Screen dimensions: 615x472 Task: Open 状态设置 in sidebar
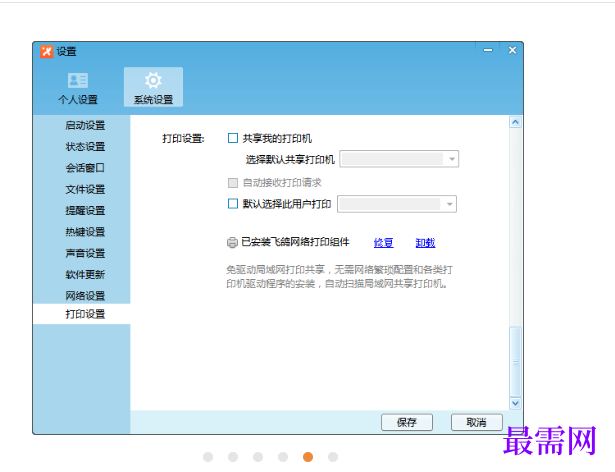tap(85, 147)
